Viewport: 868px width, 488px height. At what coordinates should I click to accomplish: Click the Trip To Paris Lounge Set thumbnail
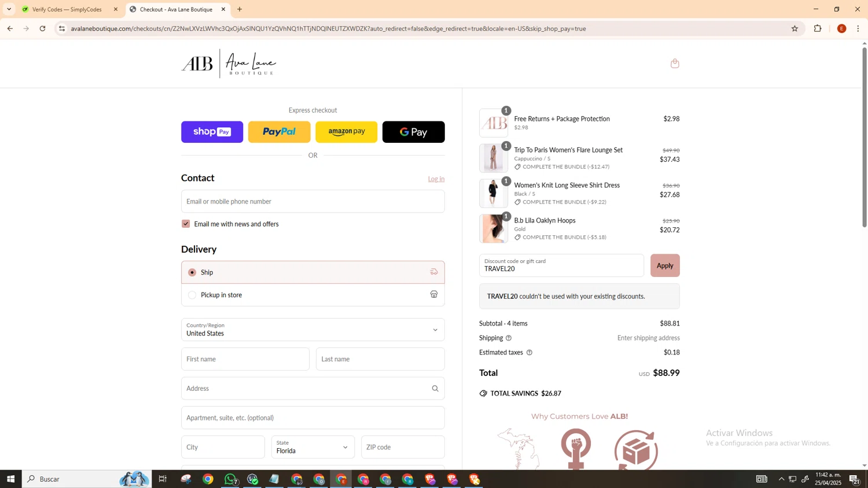click(494, 158)
